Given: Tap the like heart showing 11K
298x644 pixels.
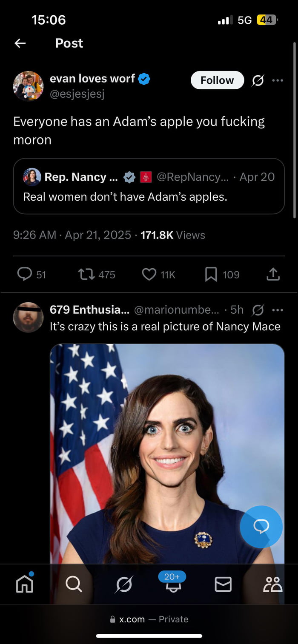Looking at the screenshot, I should pos(149,274).
